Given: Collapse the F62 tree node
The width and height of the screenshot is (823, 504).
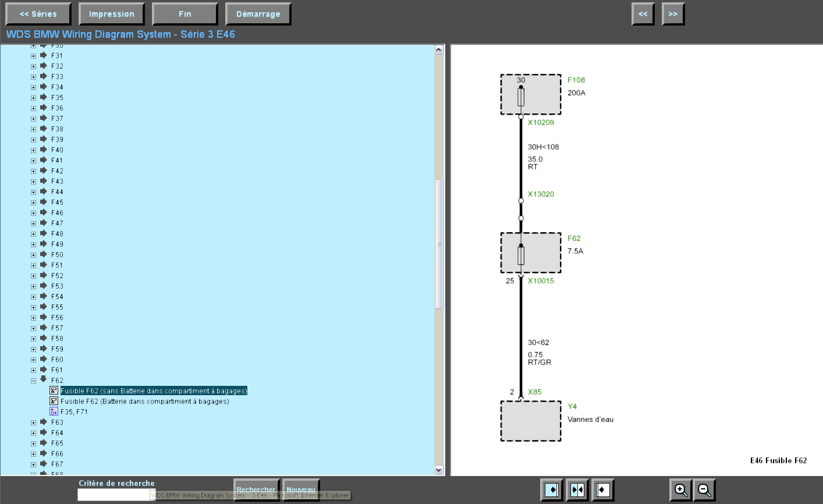Looking at the screenshot, I should [33, 381].
